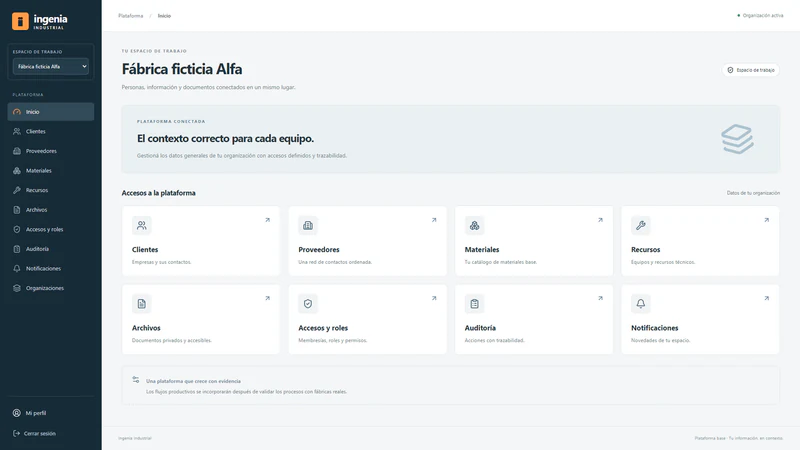Click the Ingenia Industrial logo icon
This screenshot has height=450, width=800.
tap(20, 21)
